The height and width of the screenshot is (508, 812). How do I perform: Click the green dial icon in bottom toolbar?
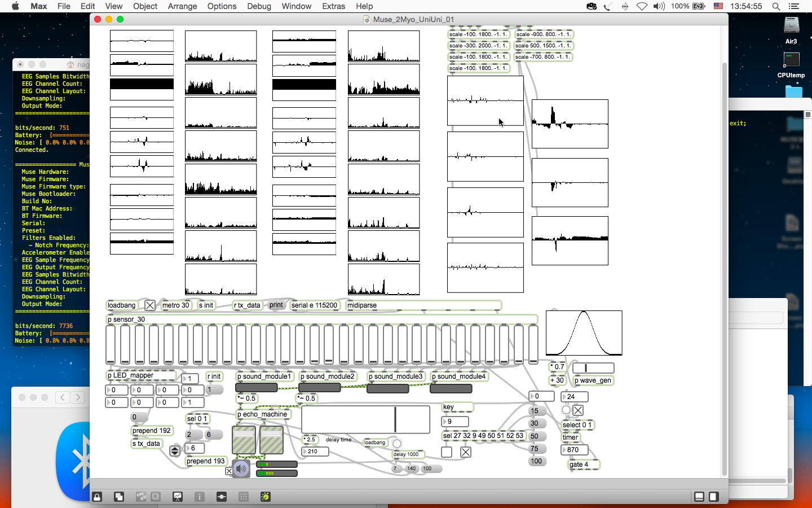266,497
